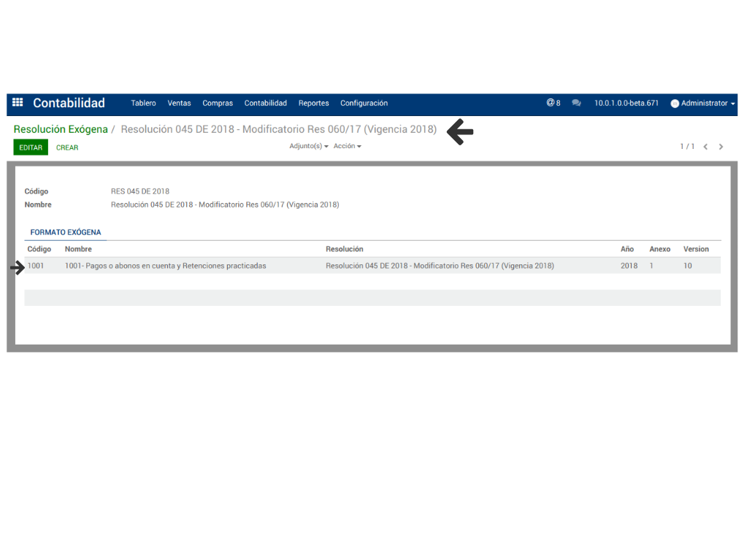Expand the Acción dropdown

pyautogui.click(x=347, y=146)
